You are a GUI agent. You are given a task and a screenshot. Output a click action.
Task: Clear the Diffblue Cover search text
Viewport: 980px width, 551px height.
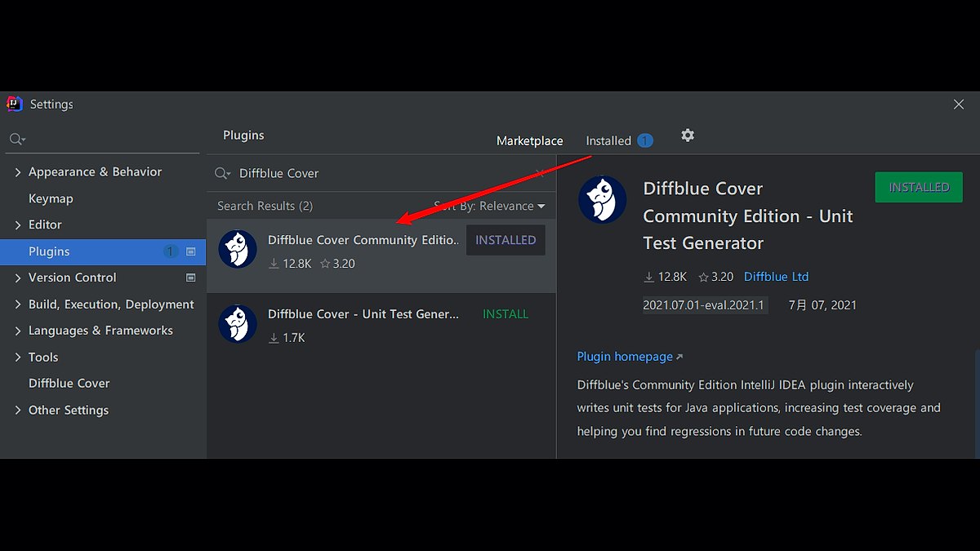540,173
